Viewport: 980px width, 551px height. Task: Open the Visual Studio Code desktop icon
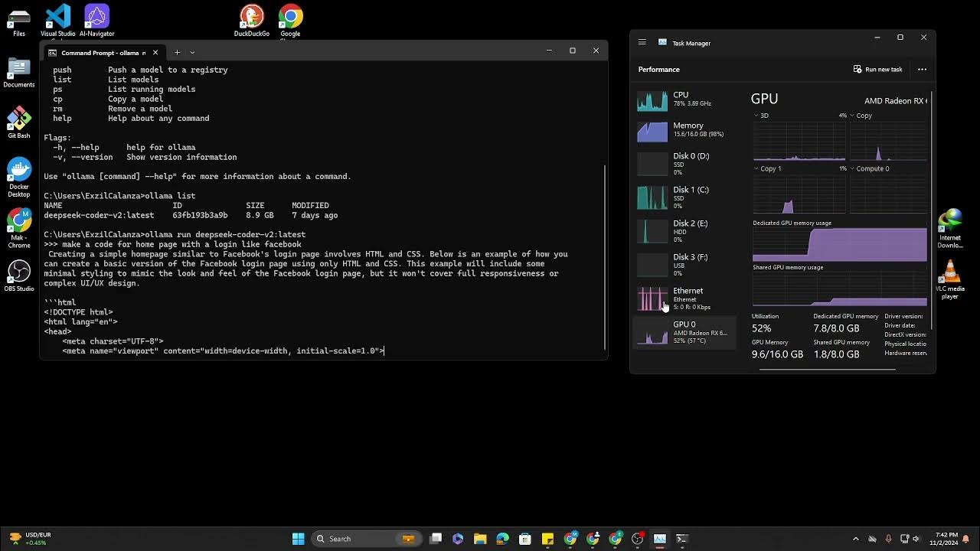58,21
